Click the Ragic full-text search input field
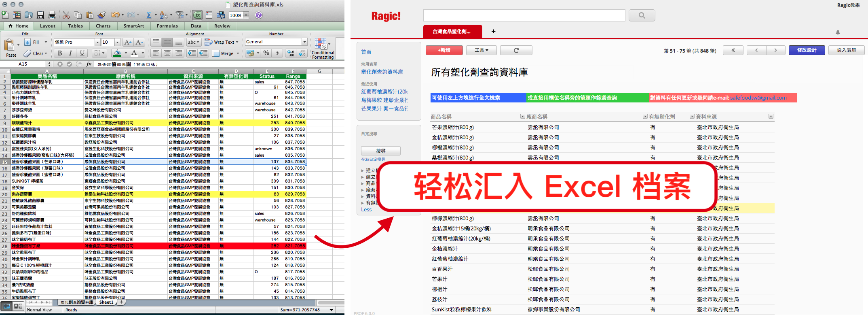The image size is (868, 315). tap(524, 15)
